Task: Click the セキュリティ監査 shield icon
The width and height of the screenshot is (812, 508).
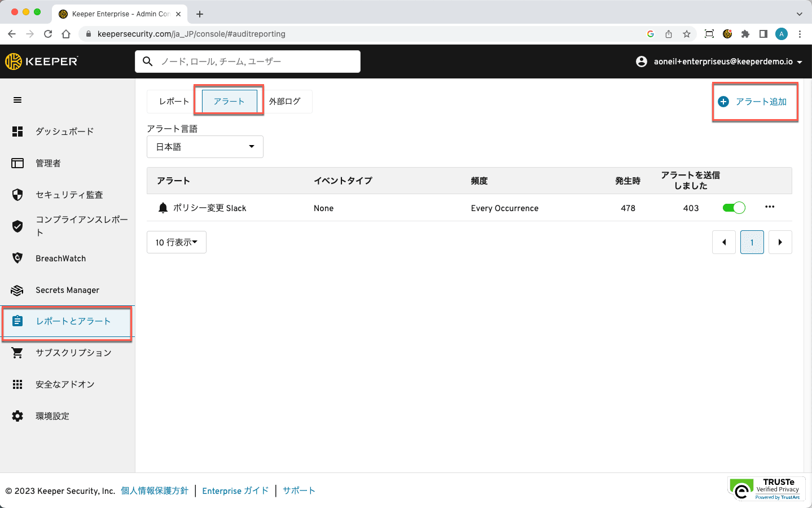Action: [17, 195]
